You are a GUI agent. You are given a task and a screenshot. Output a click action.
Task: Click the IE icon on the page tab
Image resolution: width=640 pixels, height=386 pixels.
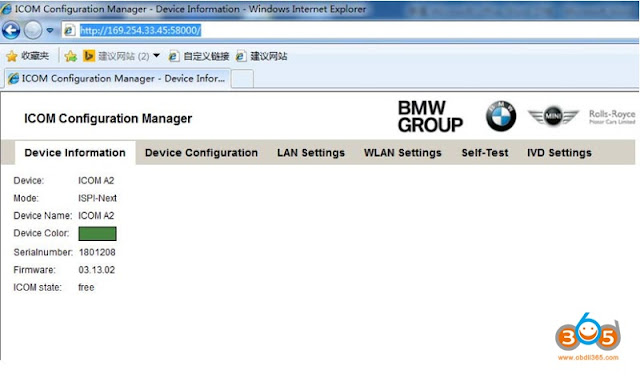click(13, 78)
